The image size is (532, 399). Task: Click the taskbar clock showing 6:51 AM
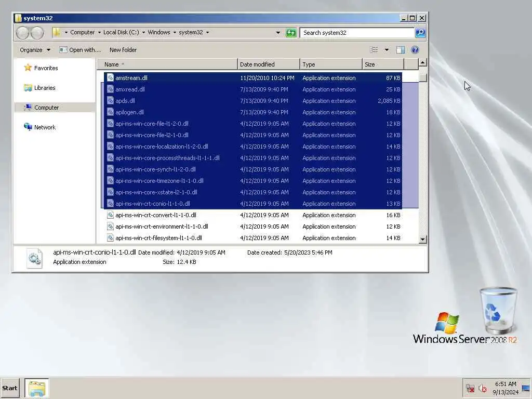[506, 384]
